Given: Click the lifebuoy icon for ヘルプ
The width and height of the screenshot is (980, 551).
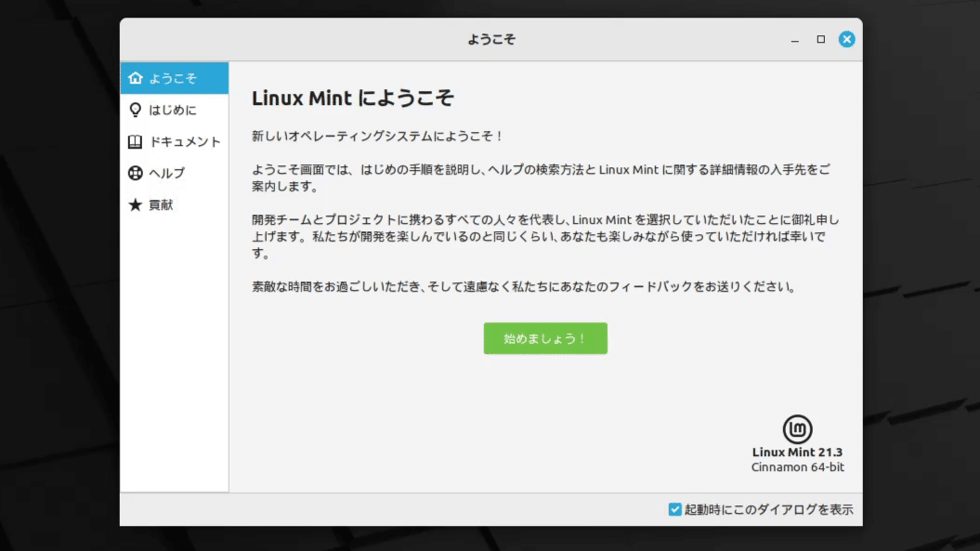Looking at the screenshot, I should [x=135, y=173].
